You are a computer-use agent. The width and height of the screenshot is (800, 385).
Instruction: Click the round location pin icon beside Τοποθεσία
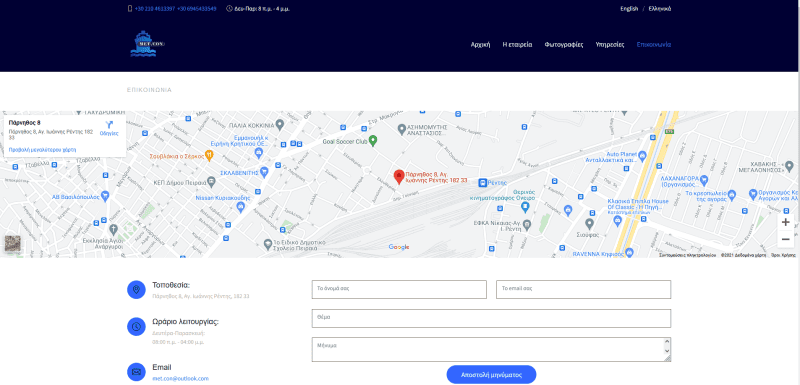(136, 290)
